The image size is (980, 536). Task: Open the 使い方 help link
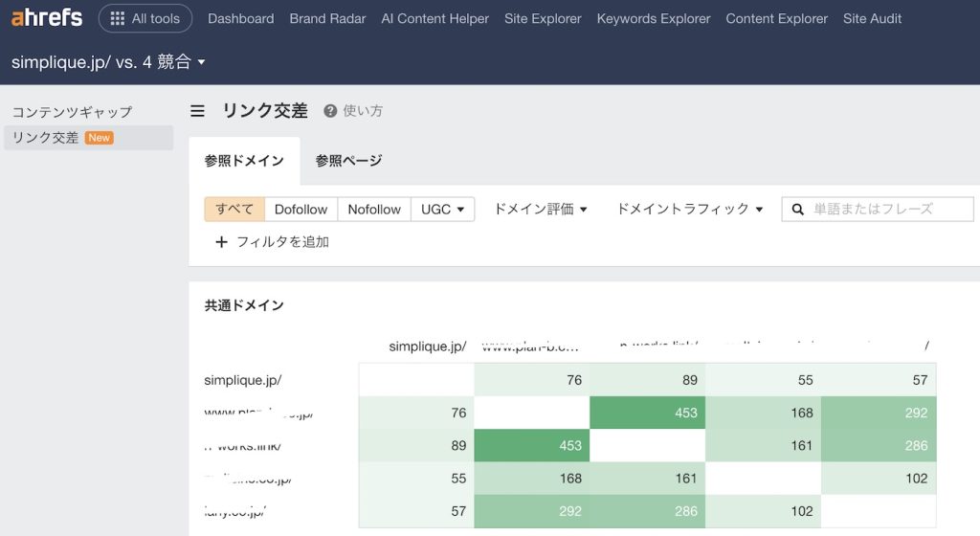pyautogui.click(x=363, y=111)
